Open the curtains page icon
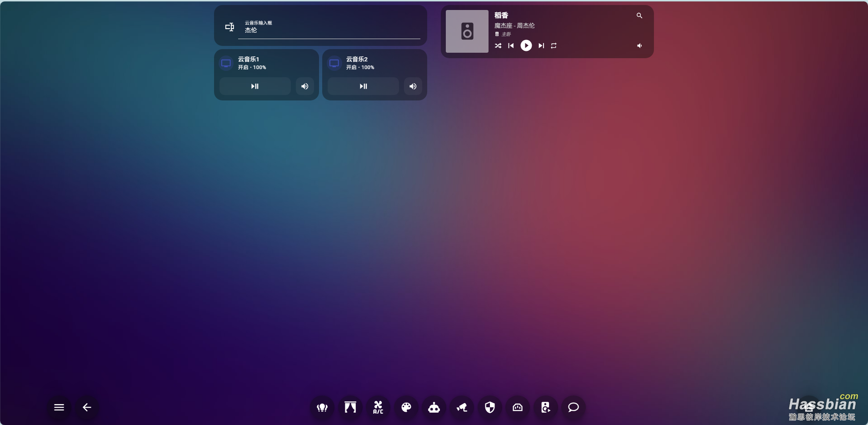The height and width of the screenshot is (425, 868). [x=350, y=407]
